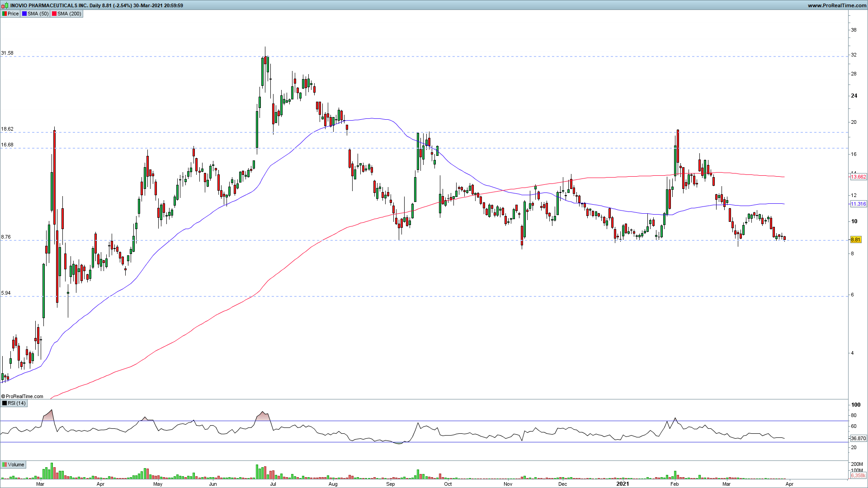Open the RSI (14) indicator label
This screenshot has height=488, width=868.
click(17, 403)
